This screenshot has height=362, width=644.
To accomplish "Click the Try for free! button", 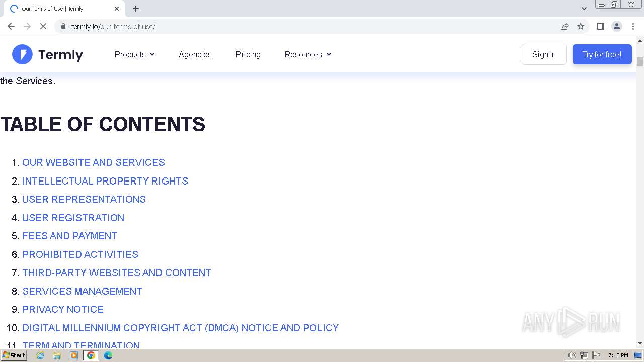I will (602, 54).
